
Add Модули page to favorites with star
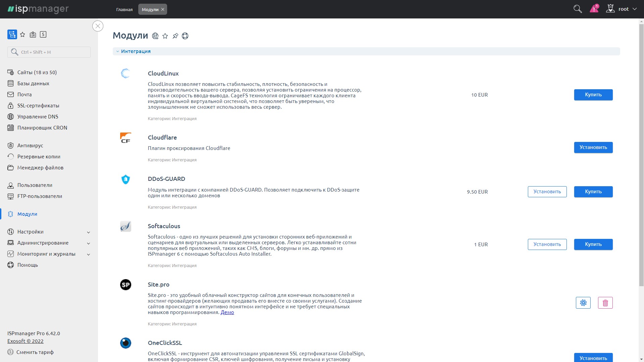tap(165, 36)
